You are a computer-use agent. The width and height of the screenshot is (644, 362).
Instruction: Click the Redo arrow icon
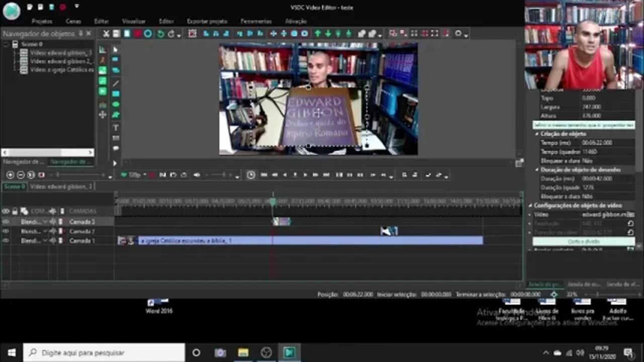click(x=171, y=34)
